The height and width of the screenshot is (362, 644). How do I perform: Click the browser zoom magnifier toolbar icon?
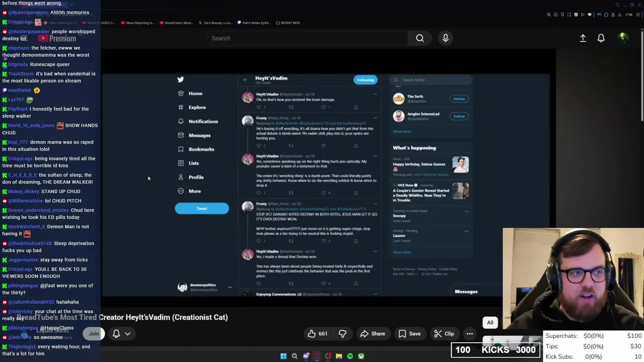tap(549, 15)
